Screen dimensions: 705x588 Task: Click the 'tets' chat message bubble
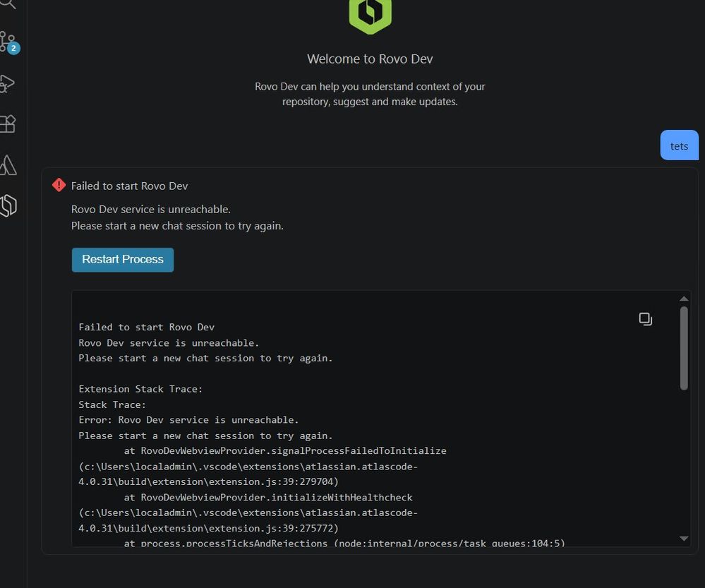click(679, 145)
